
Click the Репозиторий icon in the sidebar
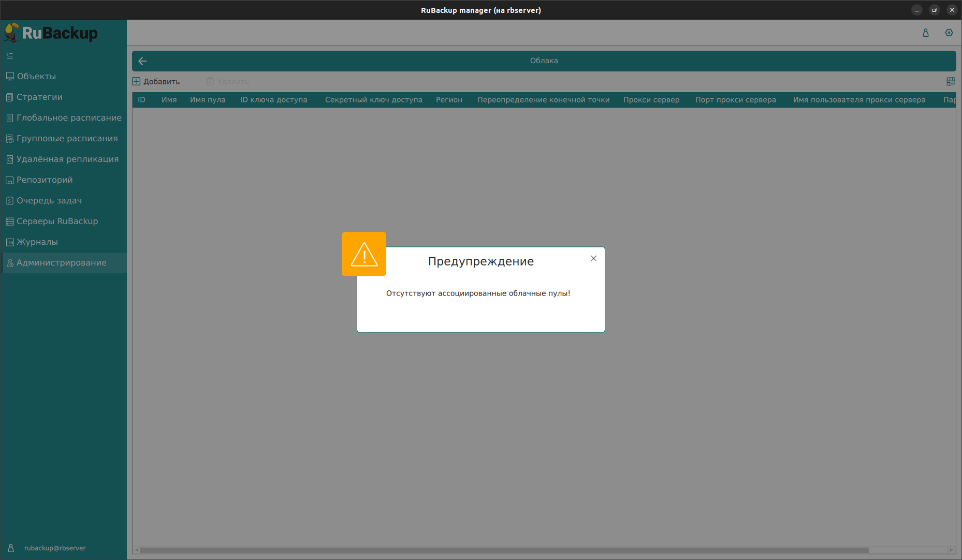10,180
